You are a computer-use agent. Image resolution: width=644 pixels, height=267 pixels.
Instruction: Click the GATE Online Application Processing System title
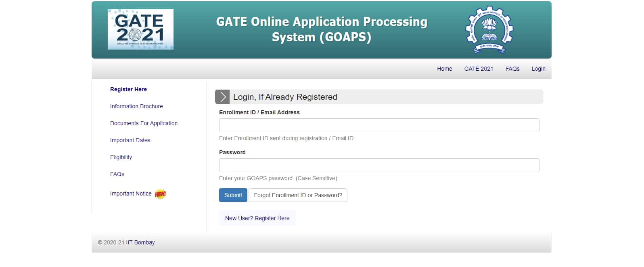pyautogui.click(x=322, y=29)
